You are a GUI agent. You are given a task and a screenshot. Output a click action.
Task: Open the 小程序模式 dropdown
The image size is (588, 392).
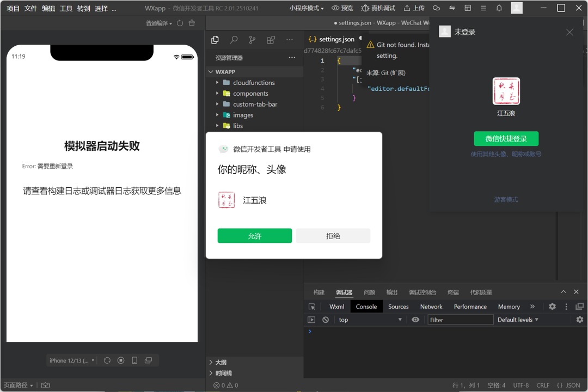pos(307,8)
